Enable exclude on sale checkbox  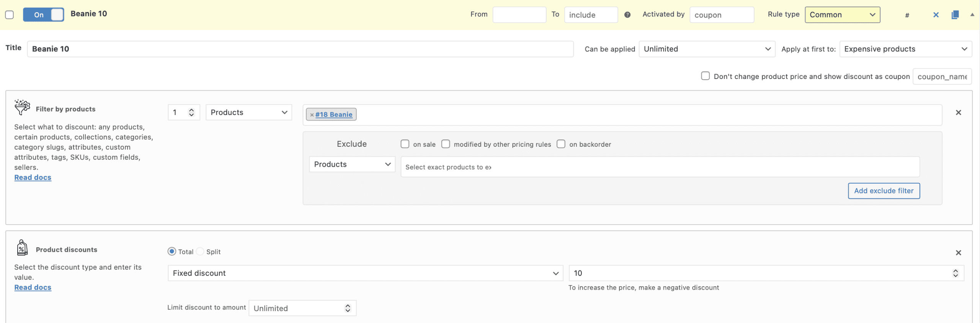(x=405, y=144)
